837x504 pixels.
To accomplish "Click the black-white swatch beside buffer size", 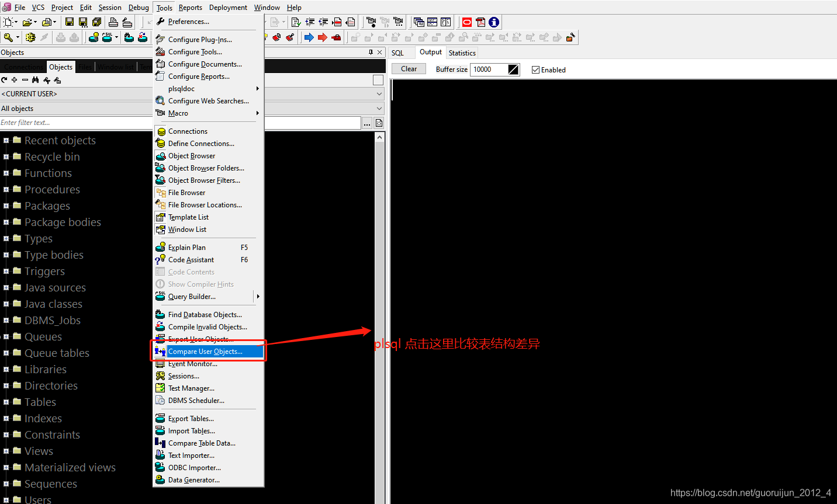I will pyautogui.click(x=513, y=69).
